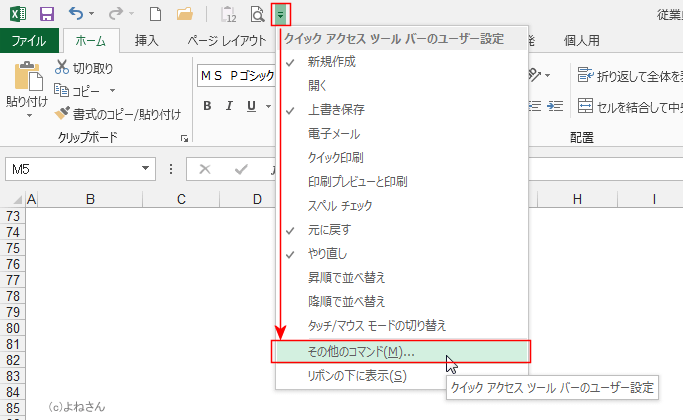Click the Excel application icon
The image size is (683, 420).
pos(18,14)
